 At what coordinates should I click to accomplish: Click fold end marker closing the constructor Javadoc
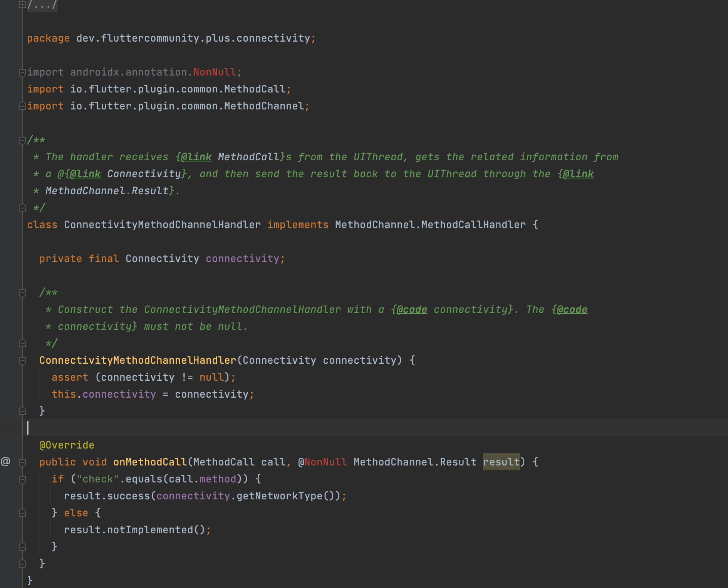(x=22, y=343)
